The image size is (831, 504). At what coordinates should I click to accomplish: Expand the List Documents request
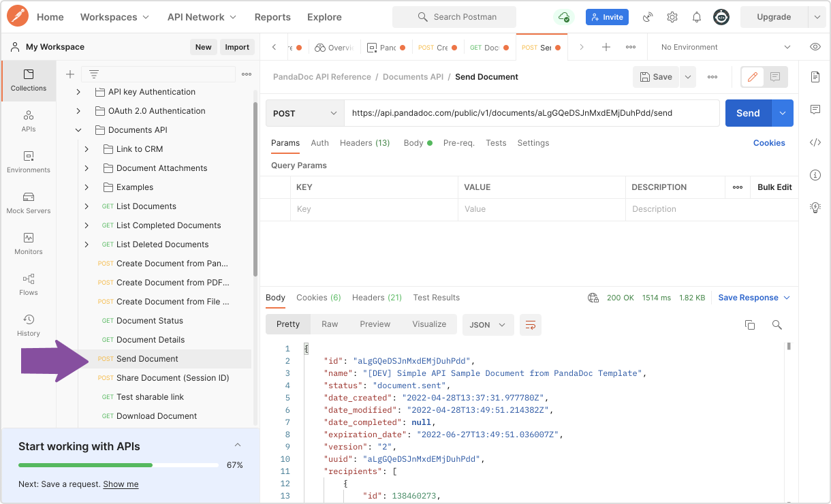87,206
